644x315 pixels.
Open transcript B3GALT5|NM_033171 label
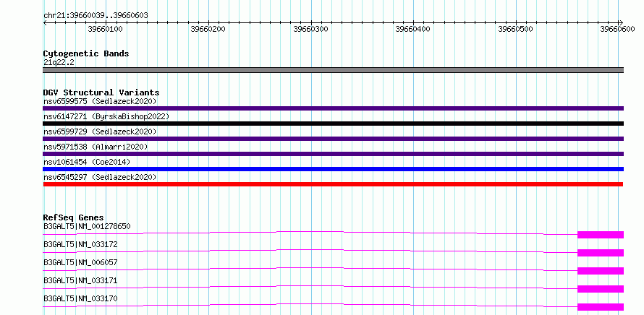coord(80,280)
